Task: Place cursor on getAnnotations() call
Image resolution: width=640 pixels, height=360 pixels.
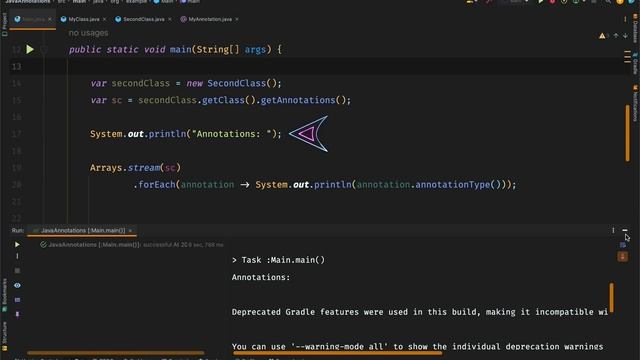Action: coord(303,100)
